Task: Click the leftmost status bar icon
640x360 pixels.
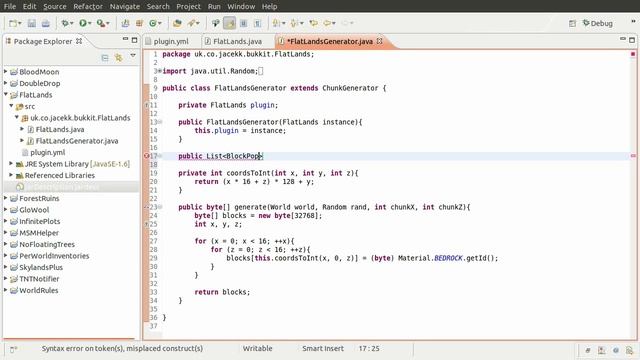Action: 13,349
